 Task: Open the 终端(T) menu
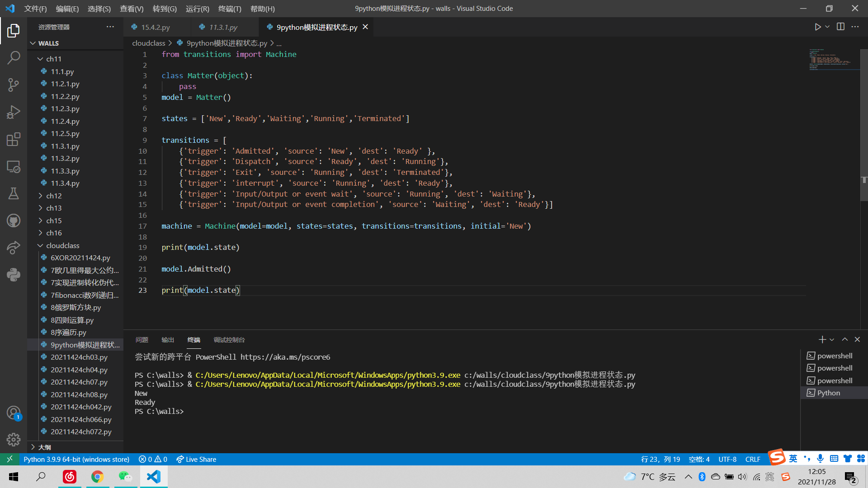[230, 9]
